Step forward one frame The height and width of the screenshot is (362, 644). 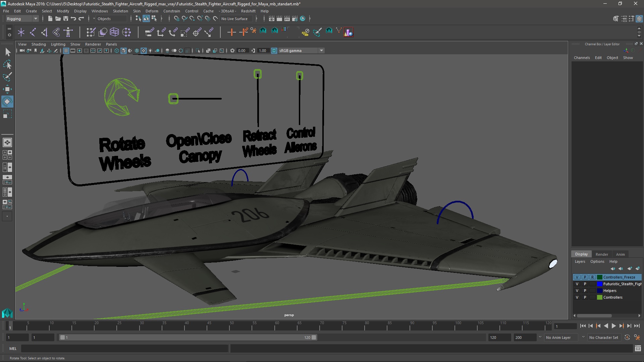point(629,326)
